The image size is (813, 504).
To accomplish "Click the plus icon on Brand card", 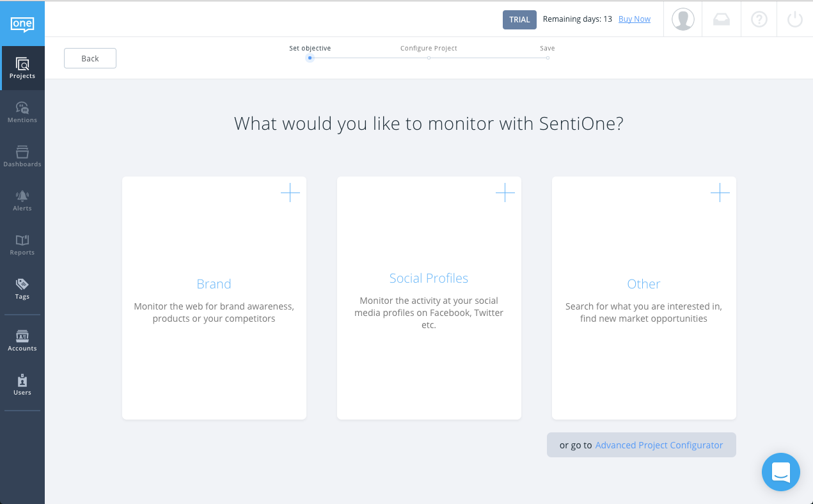I will coord(290,193).
